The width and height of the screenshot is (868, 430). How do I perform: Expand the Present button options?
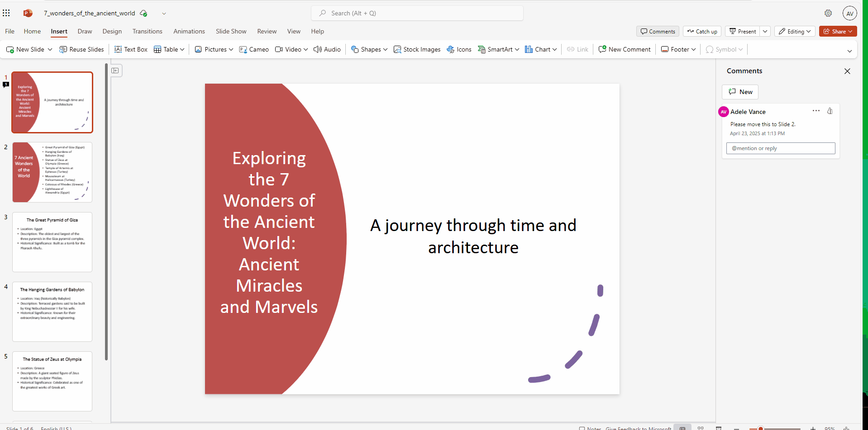(x=765, y=31)
